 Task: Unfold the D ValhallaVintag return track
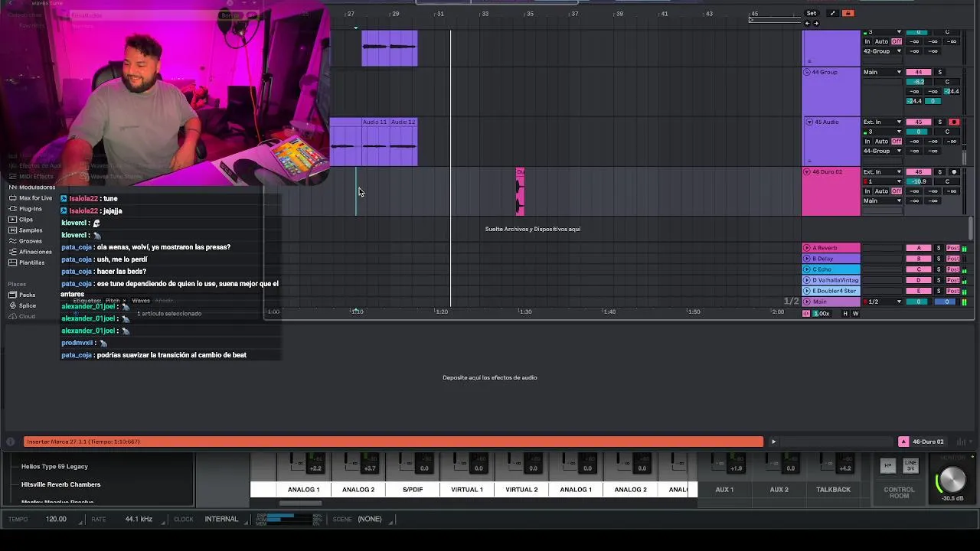tap(806, 280)
